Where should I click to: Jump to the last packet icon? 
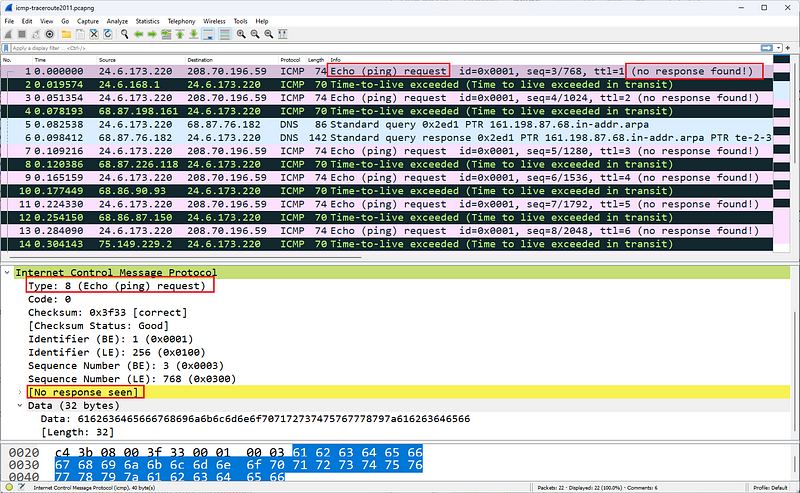click(x=193, y=34)
